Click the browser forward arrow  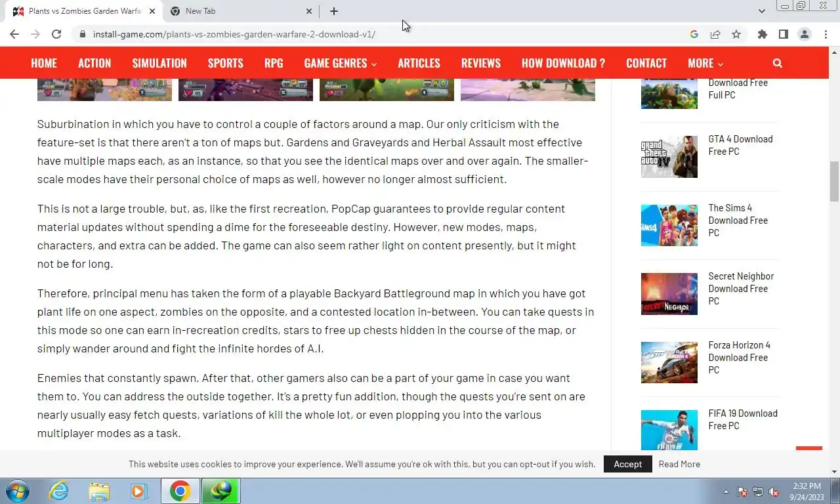35,34
